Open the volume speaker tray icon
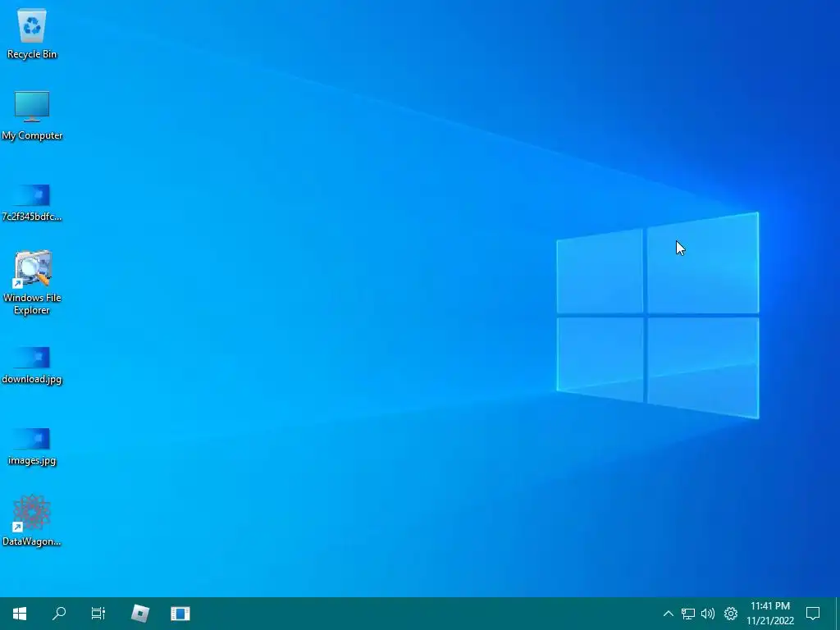Viewport: 840px width, 630px height. coord(708,614)
